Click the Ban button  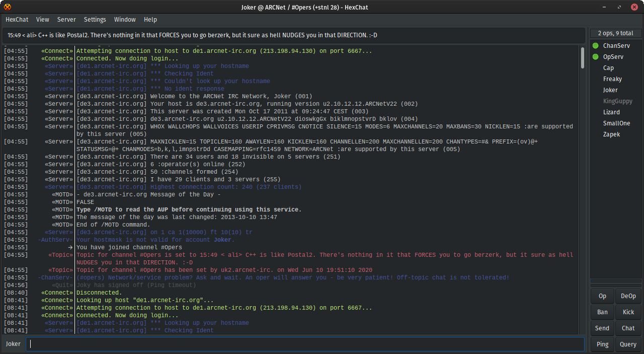click(x=602, y=312)
